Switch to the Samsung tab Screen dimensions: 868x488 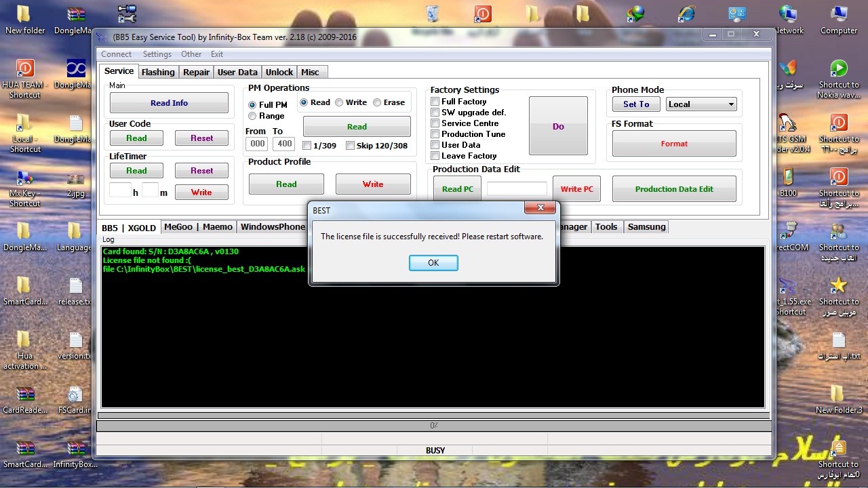[646, 227]
